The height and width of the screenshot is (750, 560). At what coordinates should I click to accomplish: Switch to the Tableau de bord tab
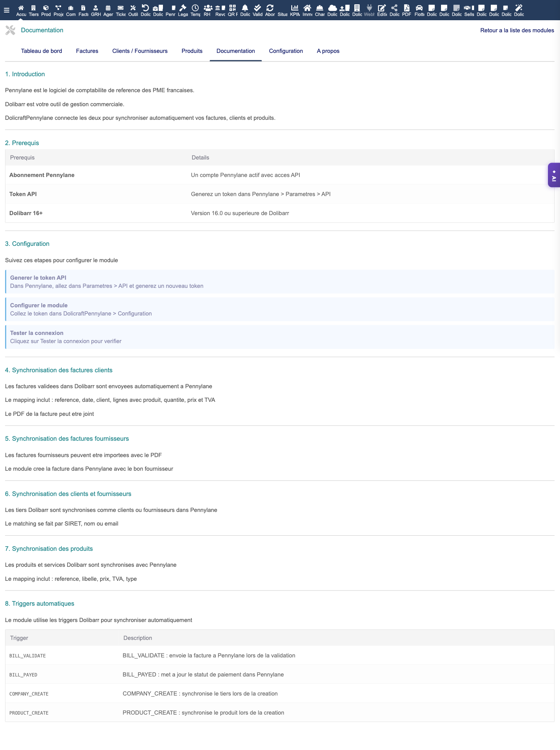click(42, 51)
